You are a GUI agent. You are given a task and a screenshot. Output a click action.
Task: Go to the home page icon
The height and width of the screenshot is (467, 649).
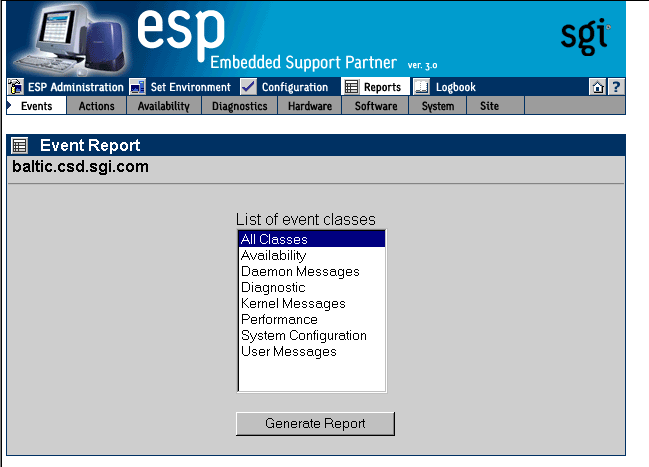point(598,87)
